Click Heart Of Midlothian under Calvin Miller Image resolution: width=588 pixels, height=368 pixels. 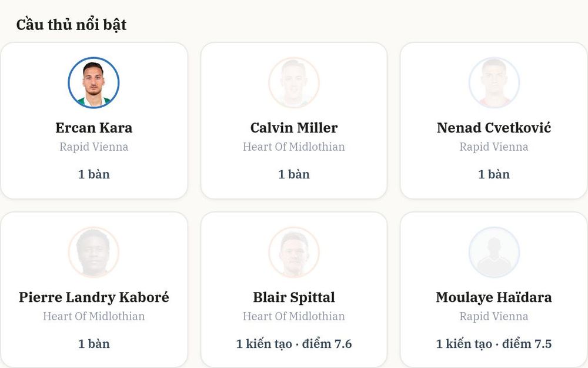point(294,147)
